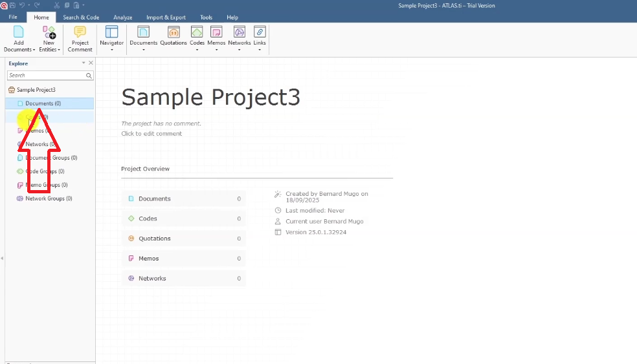Close the Explore panel

point(91,63)
